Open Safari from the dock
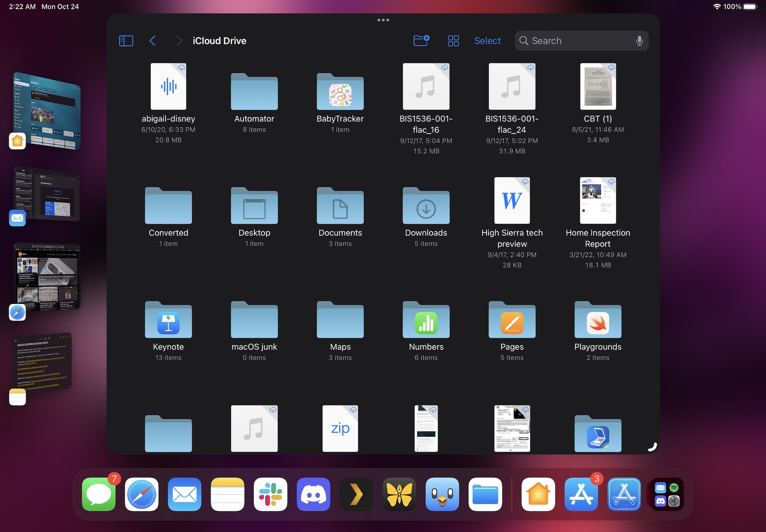 (x=141, y=495)
